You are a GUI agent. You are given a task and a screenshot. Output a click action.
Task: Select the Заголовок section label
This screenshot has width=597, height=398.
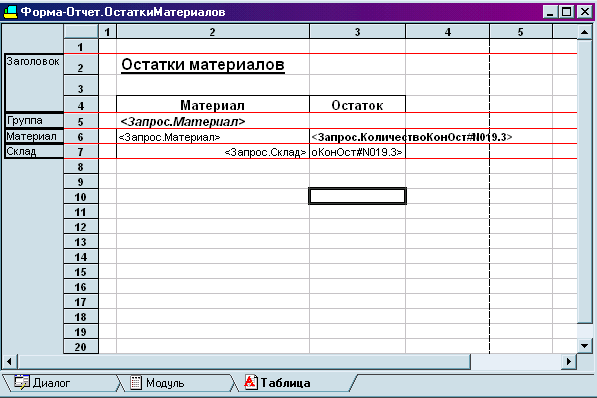pos(34,83)
